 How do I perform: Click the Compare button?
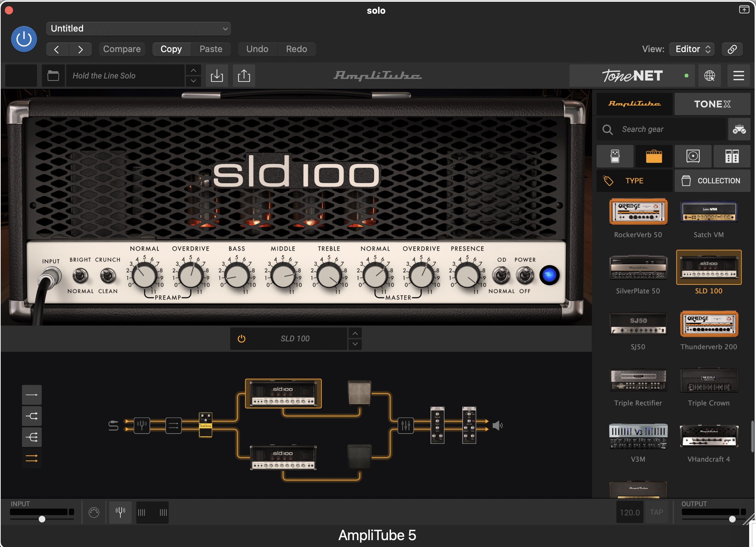coord(122,49)
